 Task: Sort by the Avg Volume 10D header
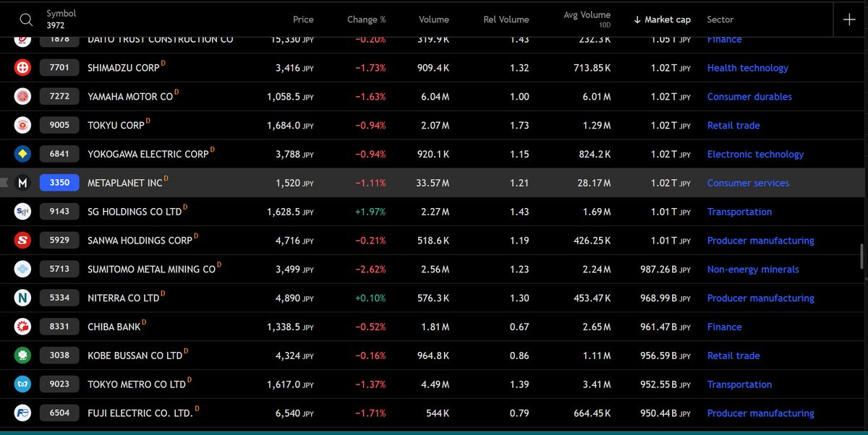click(587, 19)
